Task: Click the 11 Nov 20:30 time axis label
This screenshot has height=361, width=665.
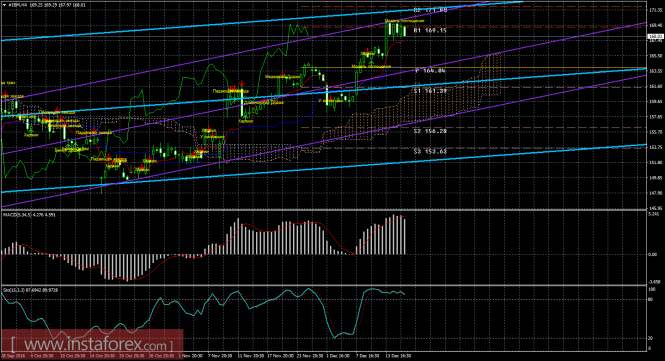Action: pyautogui.click(x=250, y=356)
